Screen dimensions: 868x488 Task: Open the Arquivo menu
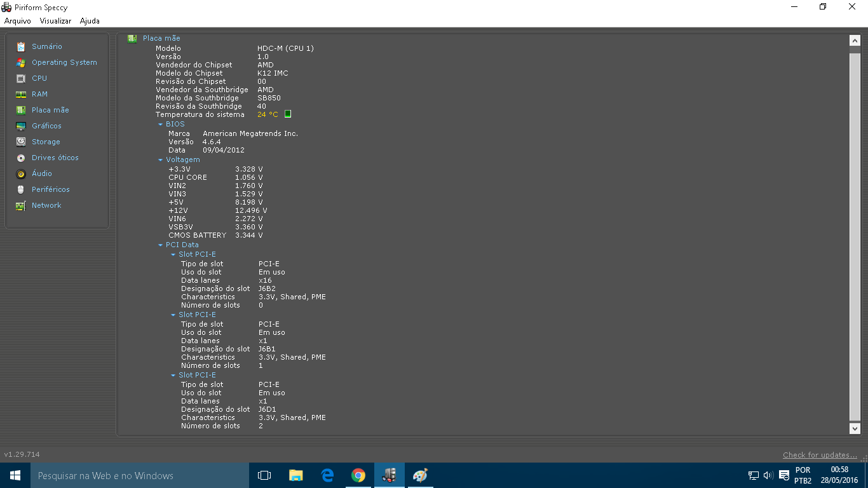point(18,21)
